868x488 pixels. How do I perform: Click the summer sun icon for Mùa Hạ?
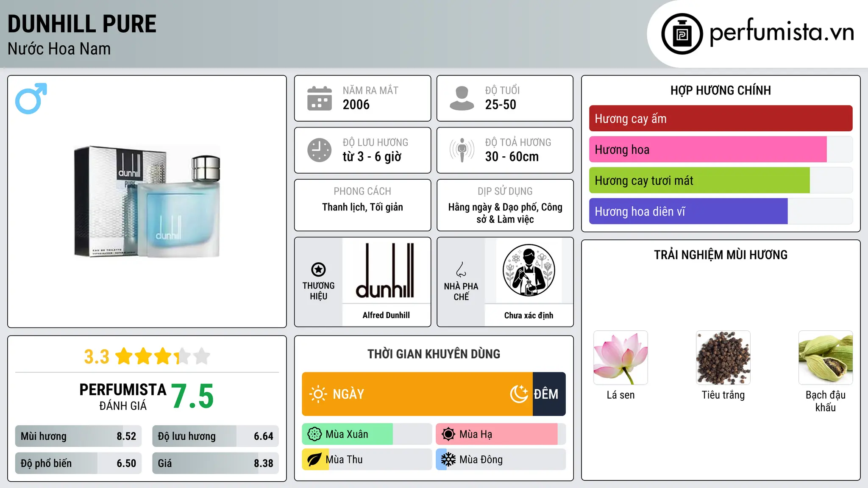[448, 434]
